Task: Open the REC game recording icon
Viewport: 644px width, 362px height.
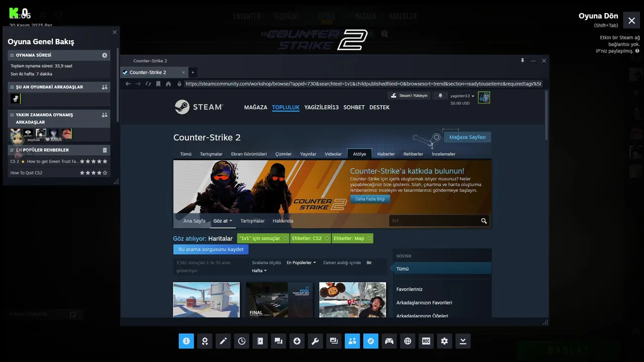Action: [x=426, y=341]
